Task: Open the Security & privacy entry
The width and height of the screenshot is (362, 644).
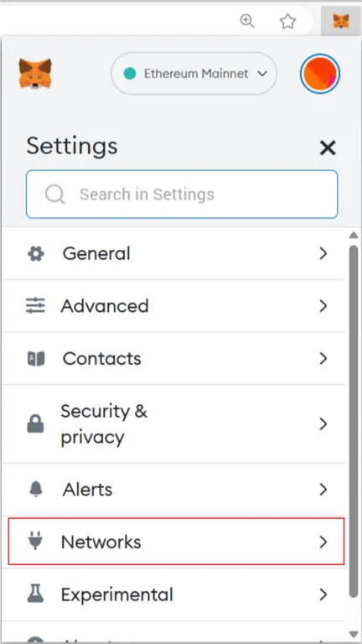Action: (173, 423)
